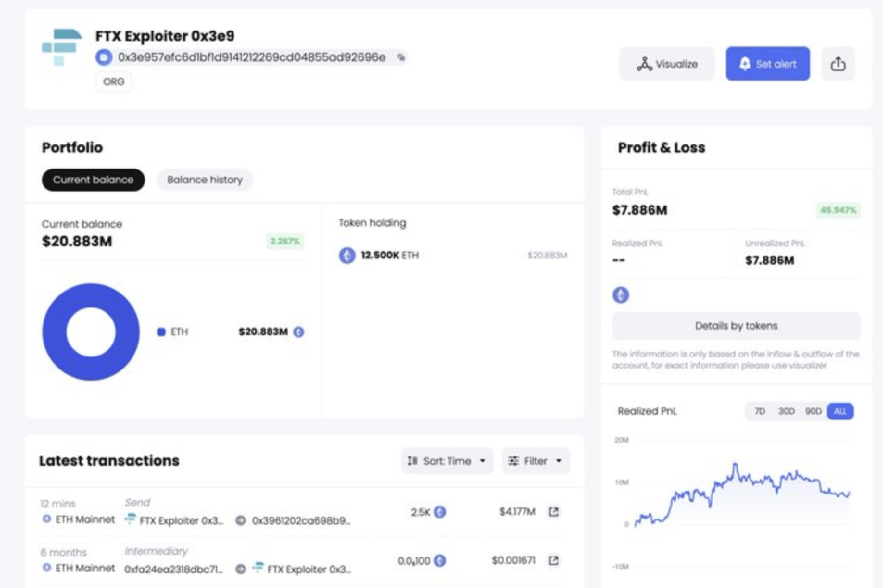The height and width of the screenshot is (588, 883).
Task: Click the $4.177M transaction value
Action: point(517,512)
